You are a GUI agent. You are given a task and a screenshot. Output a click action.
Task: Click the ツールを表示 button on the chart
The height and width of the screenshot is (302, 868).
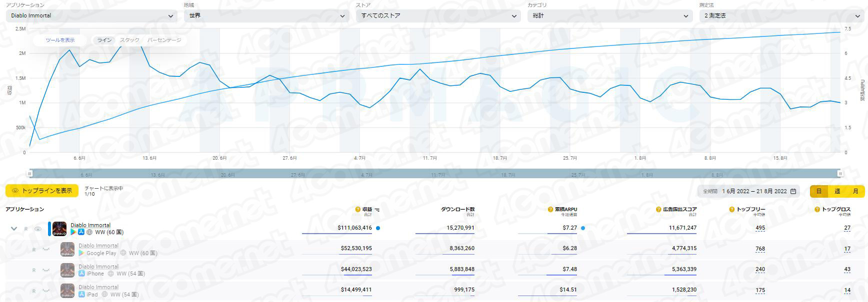click(60, 40)
